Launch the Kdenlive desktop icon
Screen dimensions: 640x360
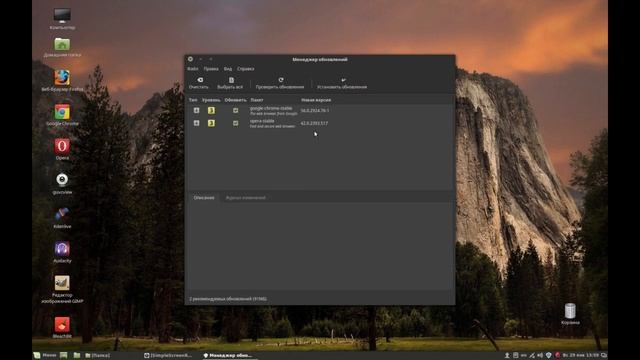[62, 217]
